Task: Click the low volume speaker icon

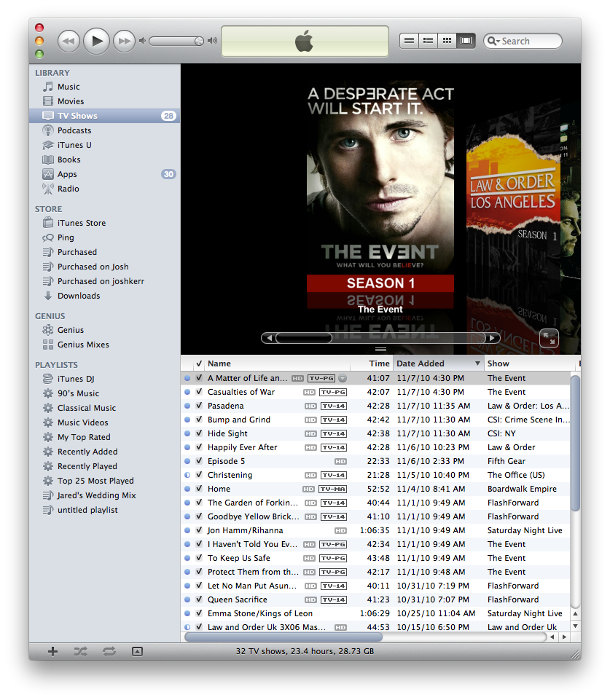Action: click(x=142, y=41)
